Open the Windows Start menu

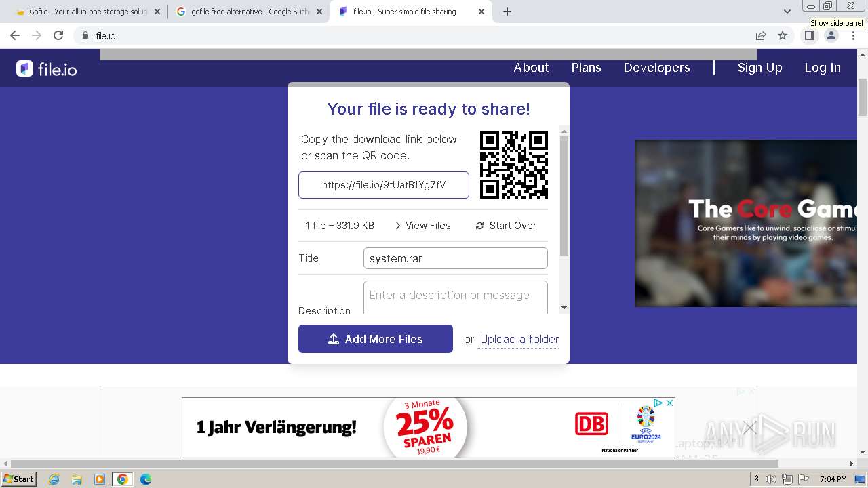pos(19,479)
